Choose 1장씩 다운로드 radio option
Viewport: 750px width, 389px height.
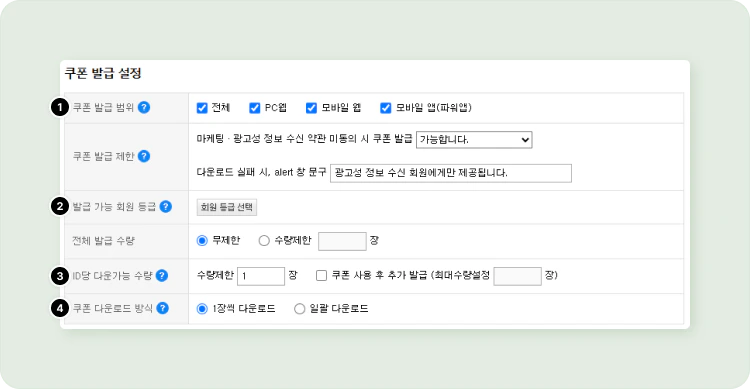pyautogui.click(x=202, y=309)
